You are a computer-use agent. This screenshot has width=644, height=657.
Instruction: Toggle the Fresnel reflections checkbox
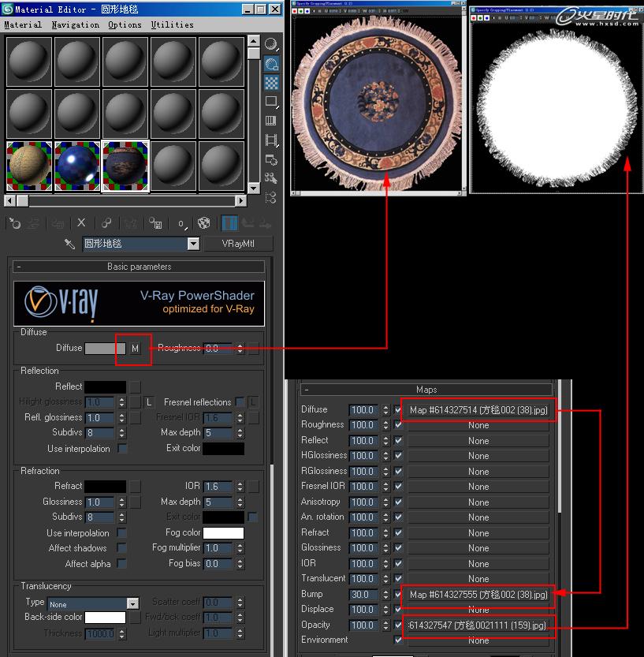tap(240, 402)
